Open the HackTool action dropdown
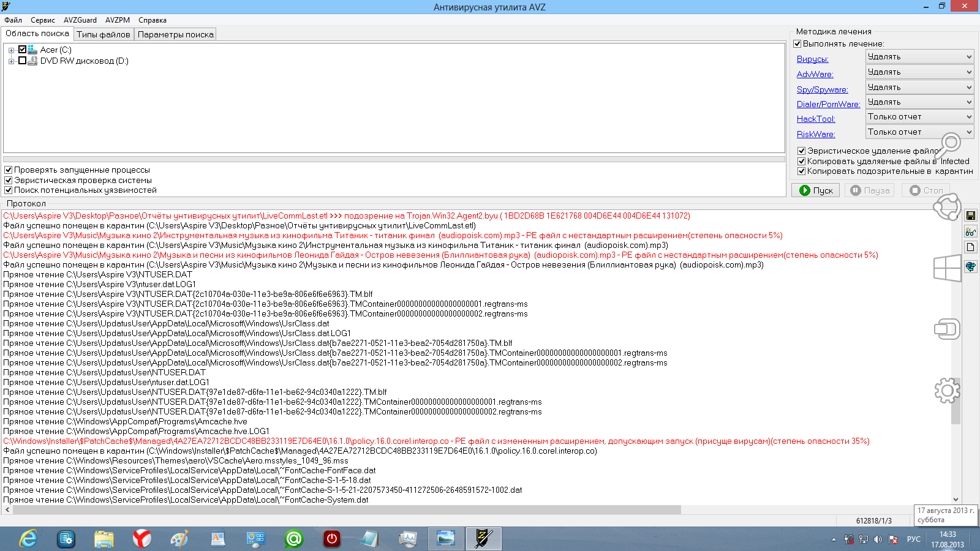 pyautogui.click(x=919, y=116)
